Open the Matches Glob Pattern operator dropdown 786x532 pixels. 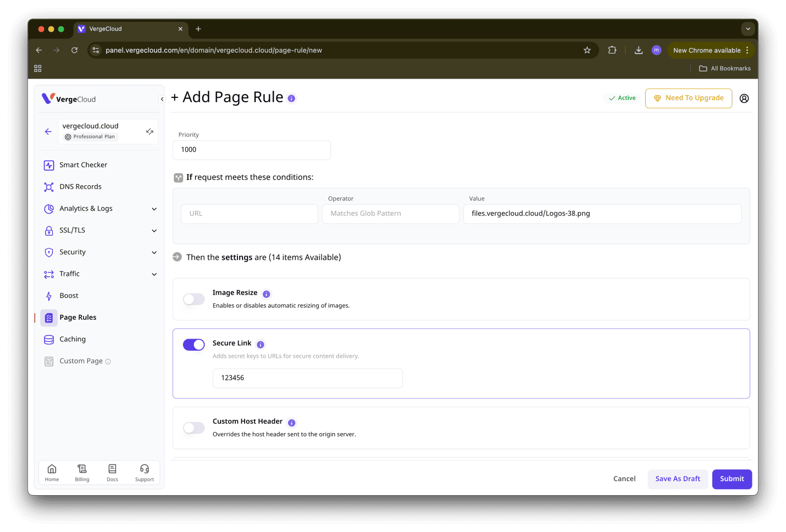390,214
